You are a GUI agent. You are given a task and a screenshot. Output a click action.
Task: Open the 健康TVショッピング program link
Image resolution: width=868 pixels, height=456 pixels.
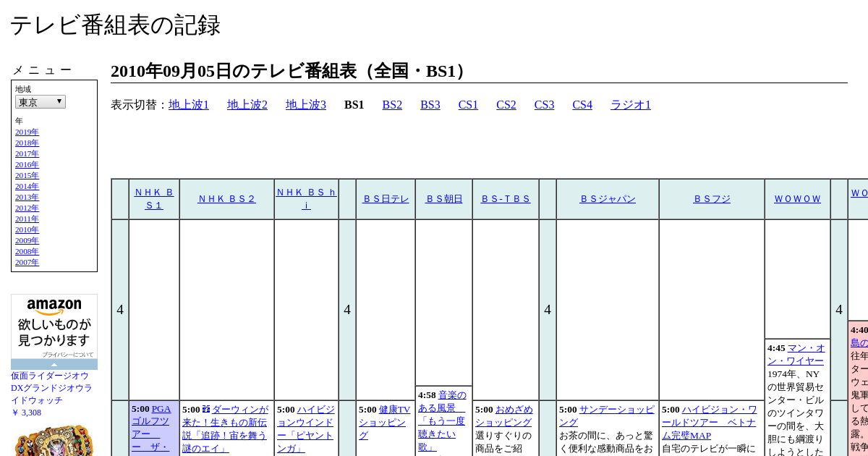(385, 422)
